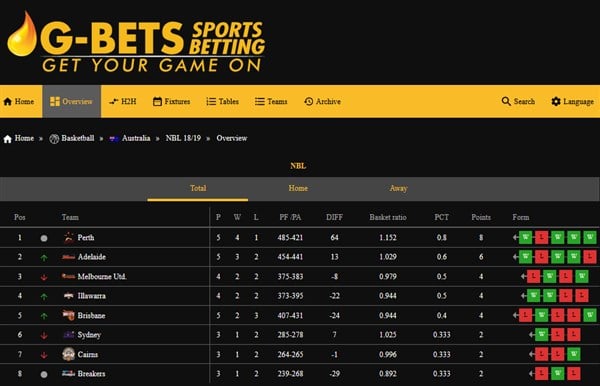Click Adelaide's latest red L form box
This screenshot has height=386, width=600.
(x=590, y=257)
